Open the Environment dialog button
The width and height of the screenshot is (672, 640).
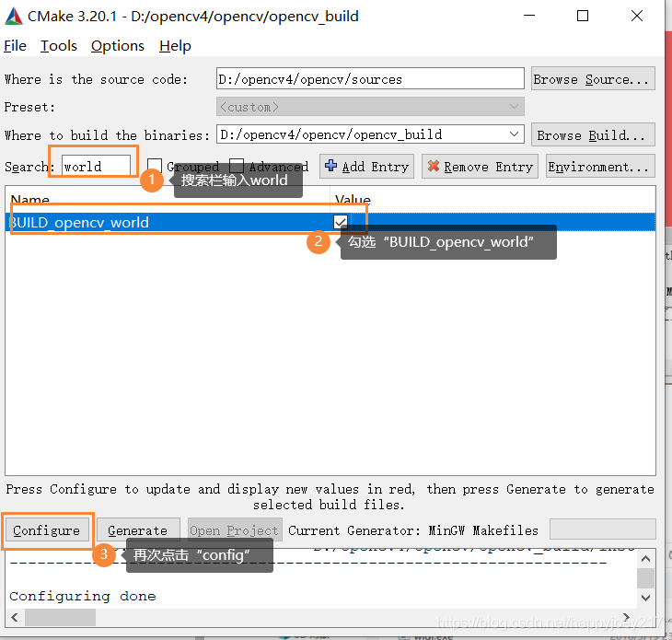(600, 167)
